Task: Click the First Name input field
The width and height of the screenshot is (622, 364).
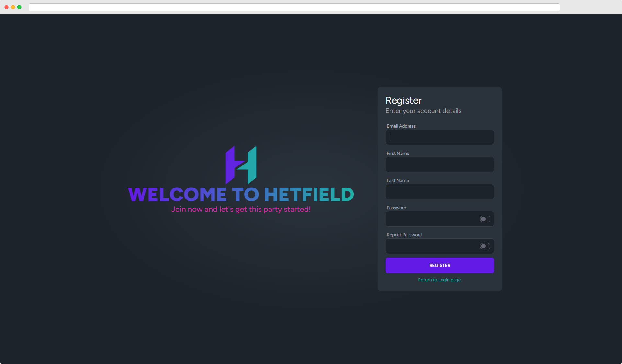Action: click(x=440, y=165)
